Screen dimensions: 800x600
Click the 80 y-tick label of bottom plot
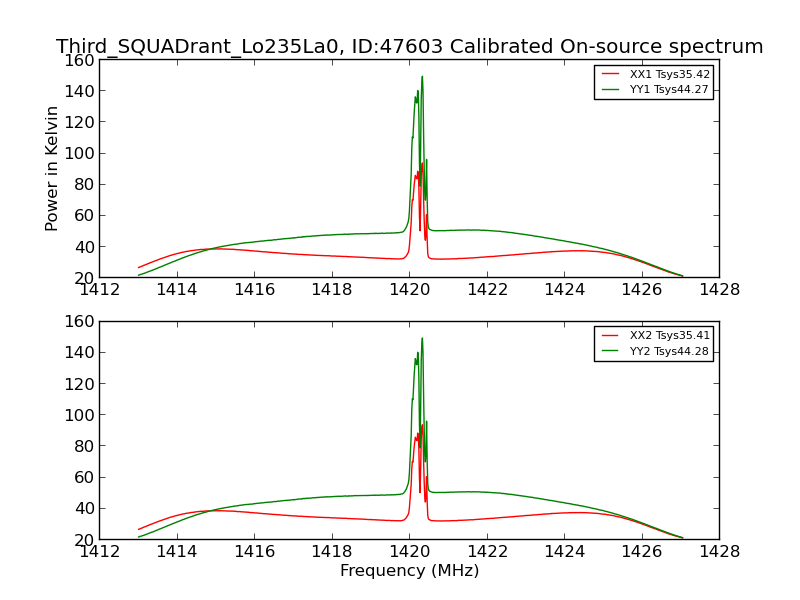point(84,446)
